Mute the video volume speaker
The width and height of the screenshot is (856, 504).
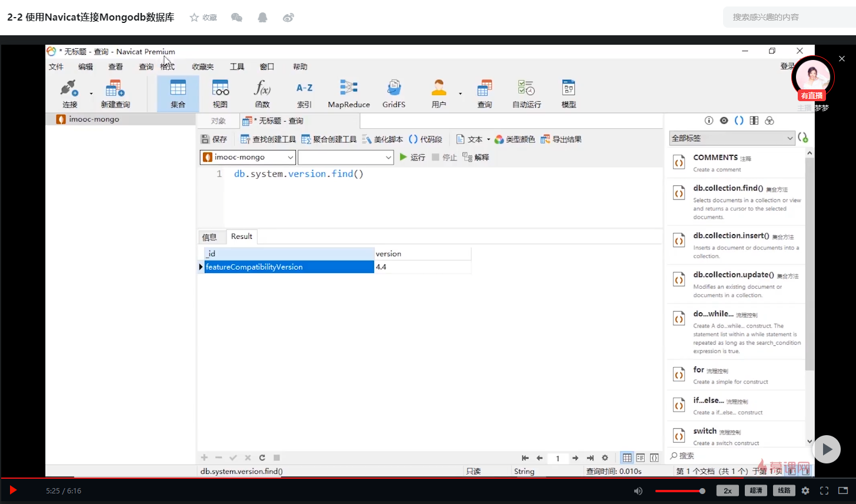(638, 490)
